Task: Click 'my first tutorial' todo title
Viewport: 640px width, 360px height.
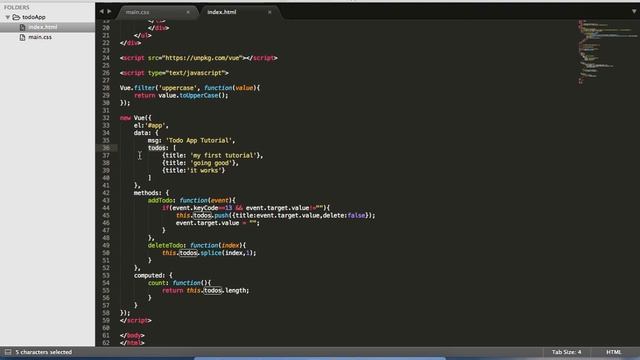Action: click(x=223, y=156)
